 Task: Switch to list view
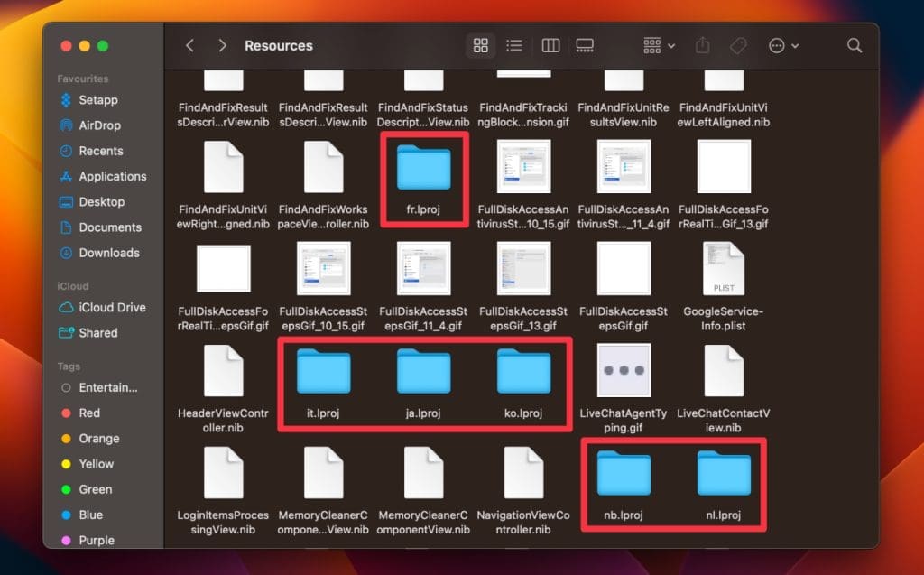tap(514, 45)
